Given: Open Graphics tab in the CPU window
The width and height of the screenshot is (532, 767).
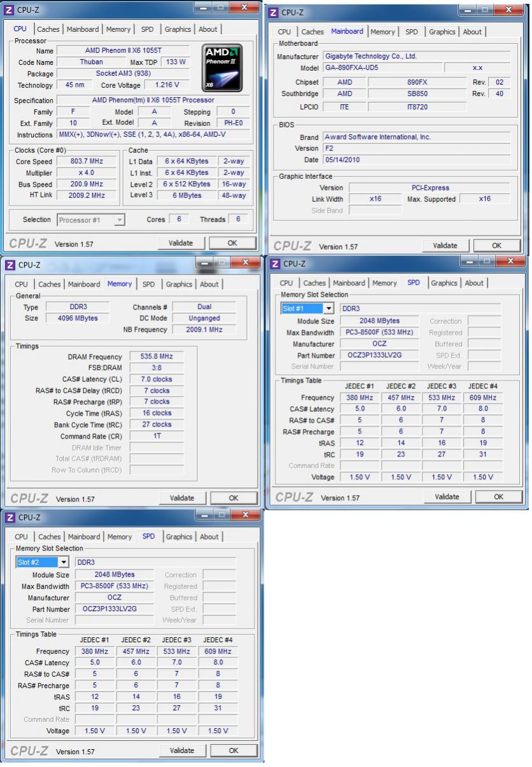Looking at the screenshot, I should tap(178, 29).
